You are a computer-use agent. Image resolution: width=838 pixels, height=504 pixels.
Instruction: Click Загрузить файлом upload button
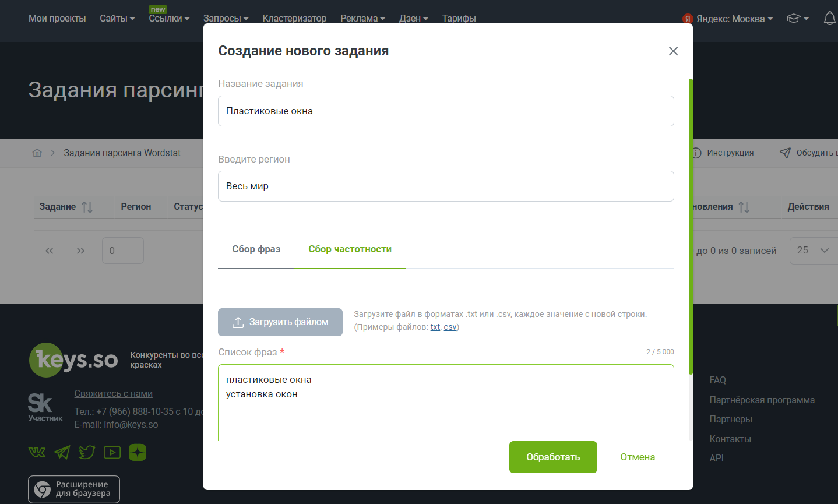coord(280,322)
